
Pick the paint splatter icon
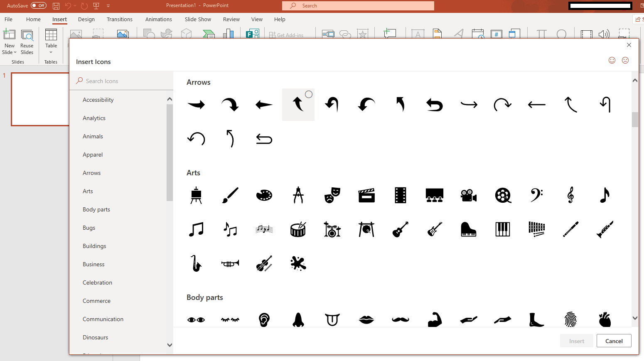[x=298, y=263]
